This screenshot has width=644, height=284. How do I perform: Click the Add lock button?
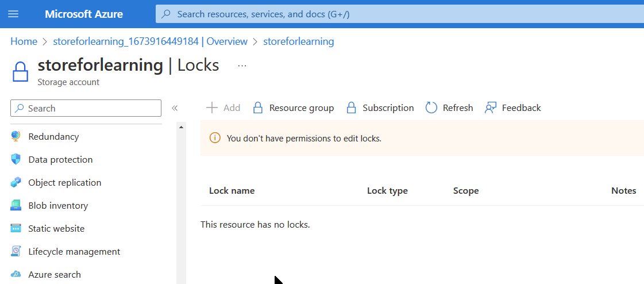[x=223, y=108]
